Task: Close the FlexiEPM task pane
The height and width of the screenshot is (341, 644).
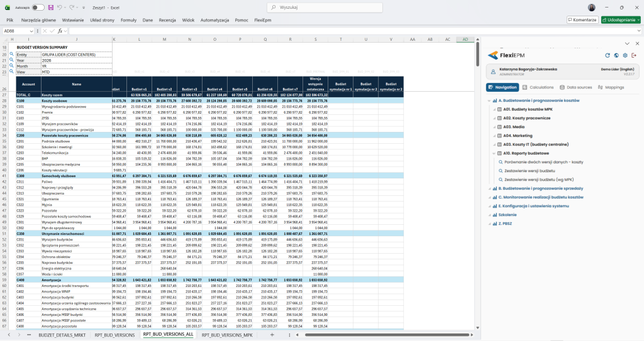Action: click(637, 43)
